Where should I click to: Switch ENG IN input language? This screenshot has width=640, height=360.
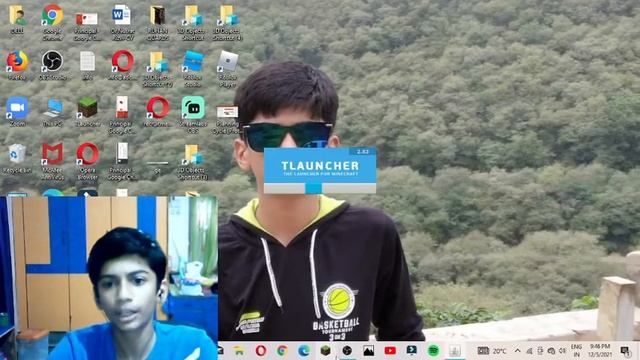click(576, 351)
